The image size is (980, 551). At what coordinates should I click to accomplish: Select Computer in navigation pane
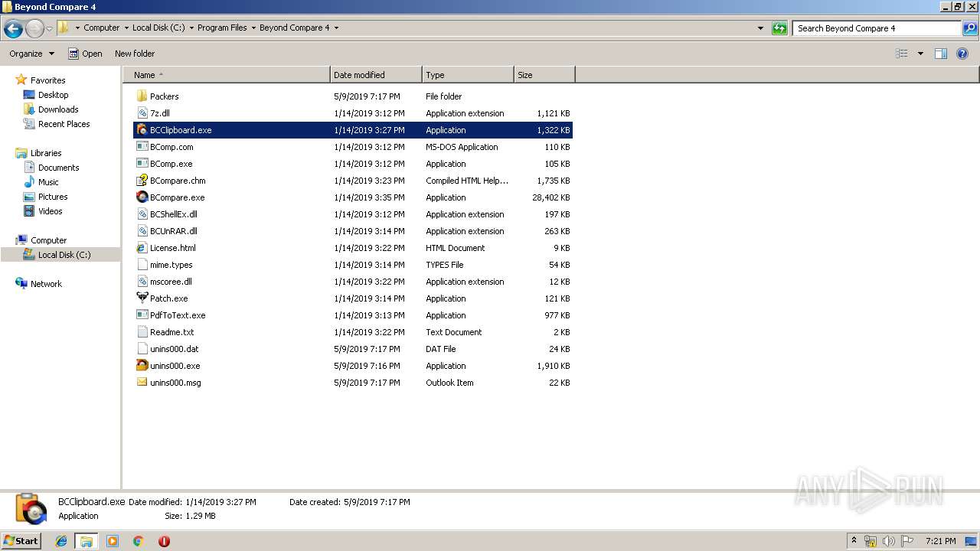[48, 240]
